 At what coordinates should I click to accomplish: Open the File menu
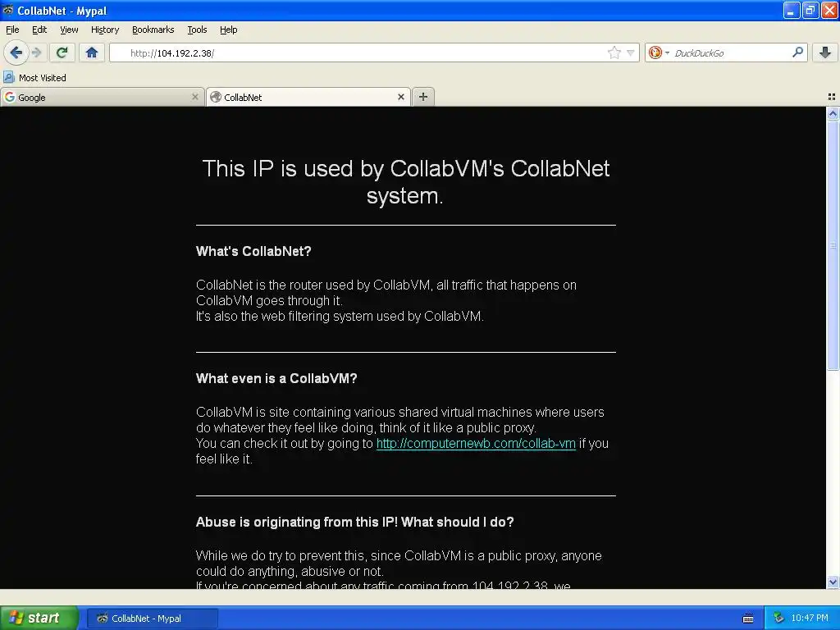point(12,30)
